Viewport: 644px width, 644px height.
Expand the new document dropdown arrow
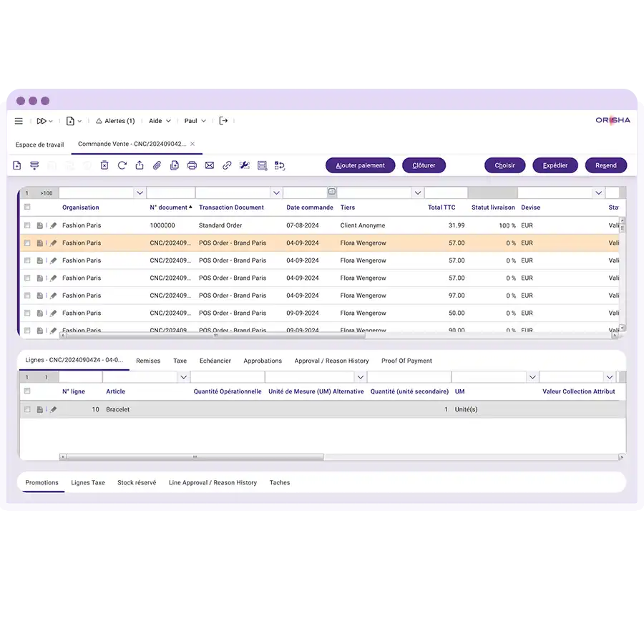79,121
